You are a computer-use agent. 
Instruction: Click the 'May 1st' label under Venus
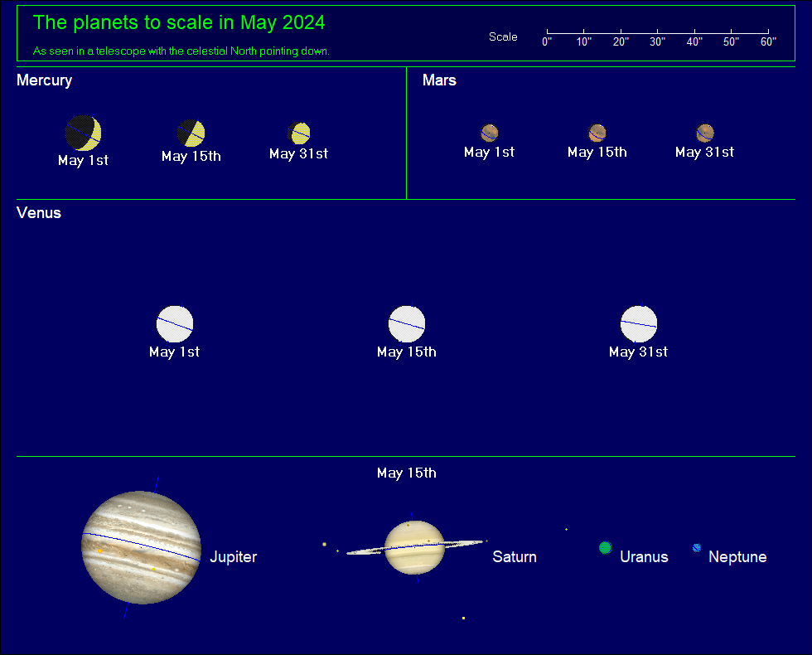tap(174, 352)
